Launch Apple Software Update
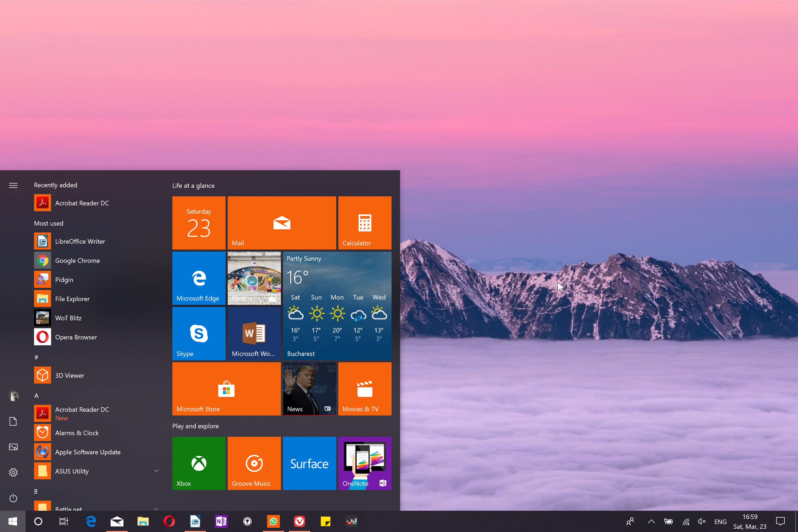This screenshot has height=532, width=798. point(97,452)
